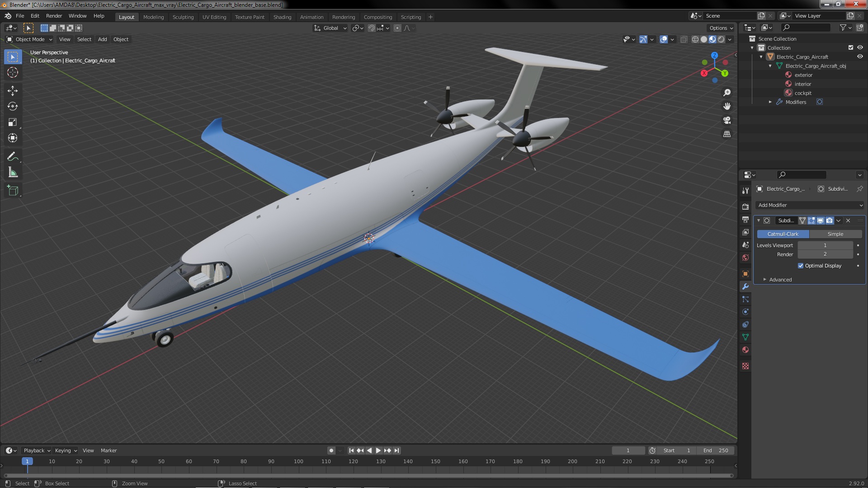Uncheck the Optimal Display checkbox

(801, 266)
